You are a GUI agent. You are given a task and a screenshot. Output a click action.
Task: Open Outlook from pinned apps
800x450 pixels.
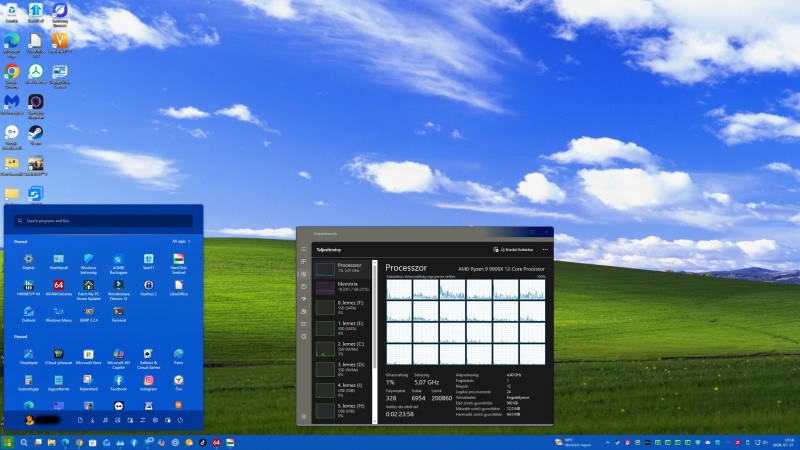point(29,314)
